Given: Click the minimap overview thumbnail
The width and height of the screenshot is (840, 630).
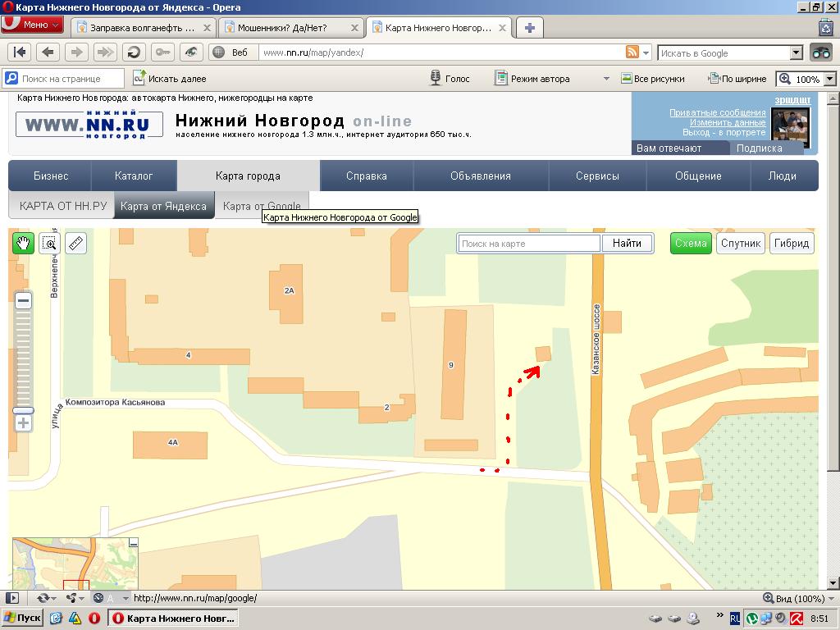Looking at the screenshot, I should (x=75, y=564).
